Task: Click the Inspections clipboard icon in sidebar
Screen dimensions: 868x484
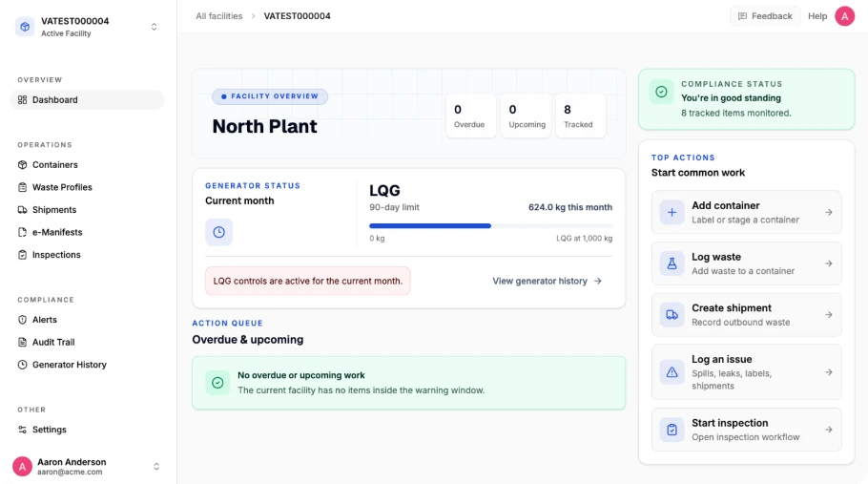Action: tap(22, 255)
